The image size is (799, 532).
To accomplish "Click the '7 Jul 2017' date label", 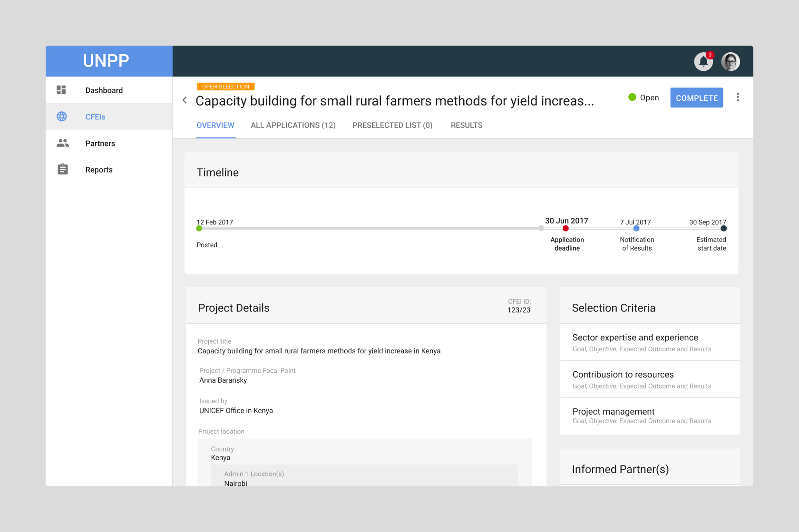I will (x=635, y=222).
